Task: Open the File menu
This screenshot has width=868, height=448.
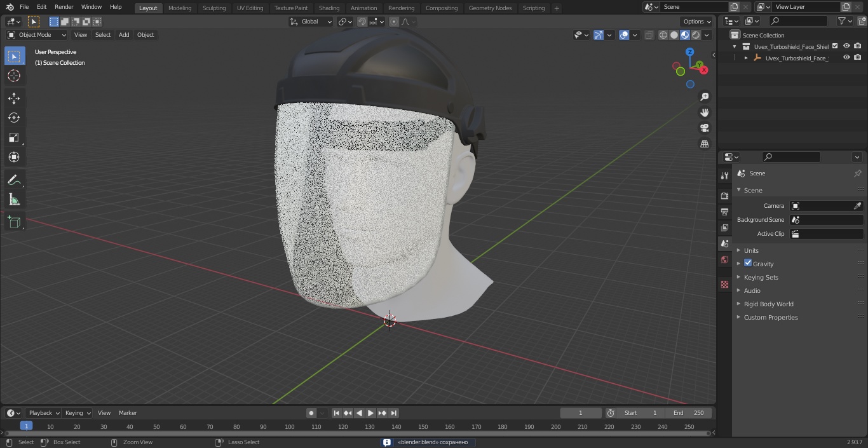Action: (24, 7)
